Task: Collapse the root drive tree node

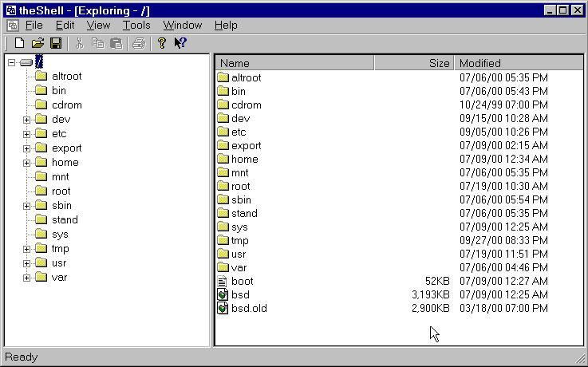Action: pyautogui.click(x=12, y=62)
